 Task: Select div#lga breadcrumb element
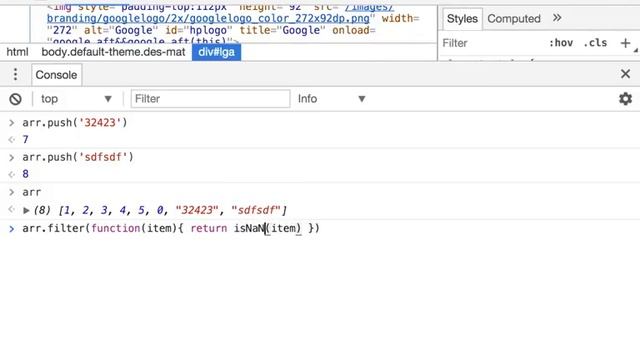click(x=216, y=52)
